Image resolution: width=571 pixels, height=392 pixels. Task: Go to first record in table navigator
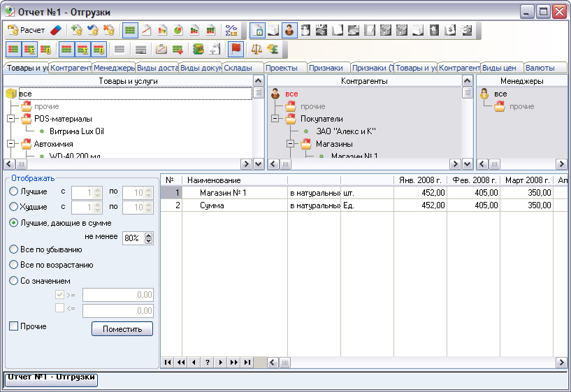168,362
